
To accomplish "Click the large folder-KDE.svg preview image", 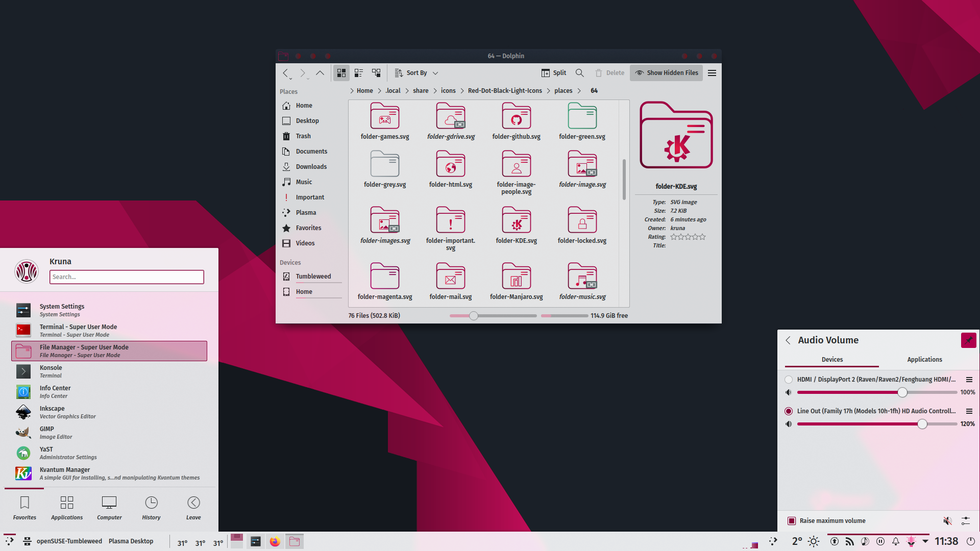I will [x=676, y=135].
